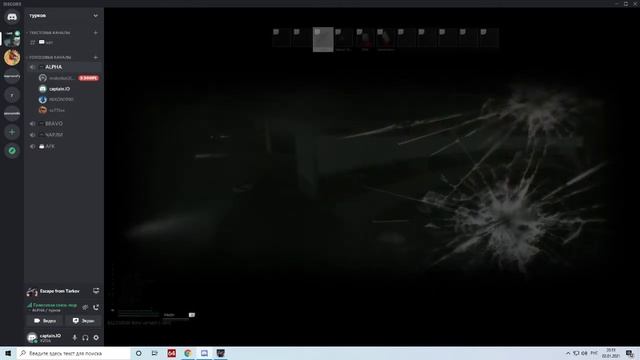The image size is (640, 360).
Task: Switch to Discord taskbar icon
Action: (x=204, y=353)
